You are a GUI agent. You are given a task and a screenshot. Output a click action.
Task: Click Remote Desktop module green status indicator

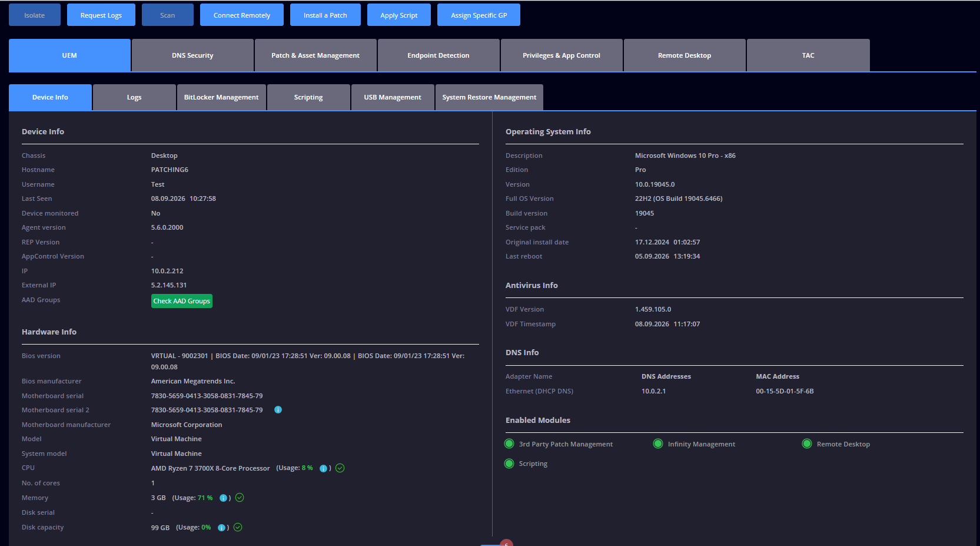coord(807,444)
